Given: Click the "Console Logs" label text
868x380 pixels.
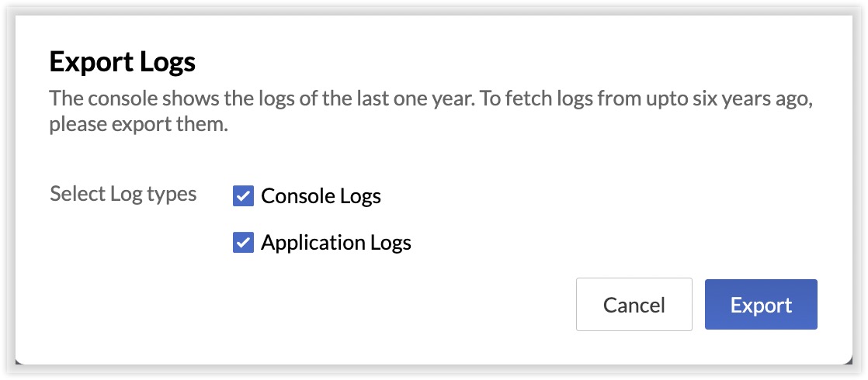Looking at the screenshot, I should [321, 196].
